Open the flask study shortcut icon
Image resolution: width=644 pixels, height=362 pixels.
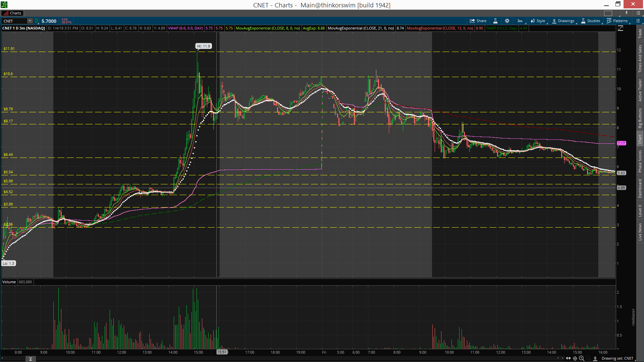pos(495,21)
